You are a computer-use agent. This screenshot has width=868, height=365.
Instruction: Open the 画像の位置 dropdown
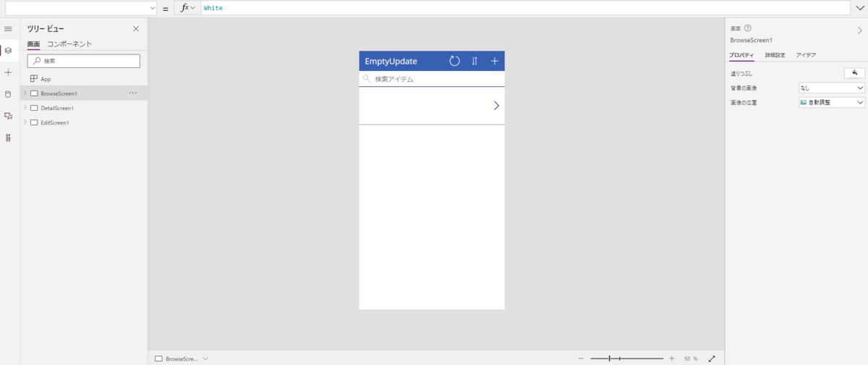[832, 103]
